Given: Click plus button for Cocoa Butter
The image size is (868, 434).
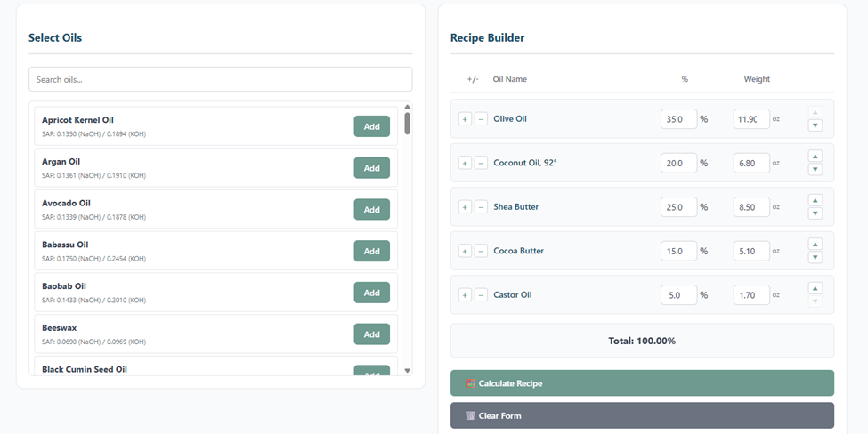Looking at the screenshot, I should (465, 251).
